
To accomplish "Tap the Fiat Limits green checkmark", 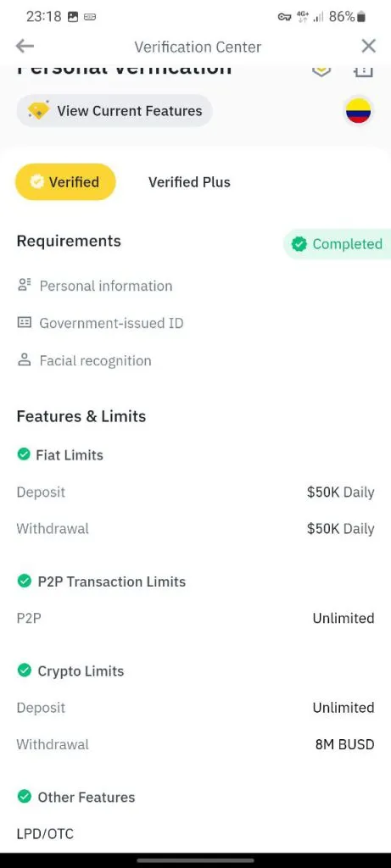I will tap(23, 454).
